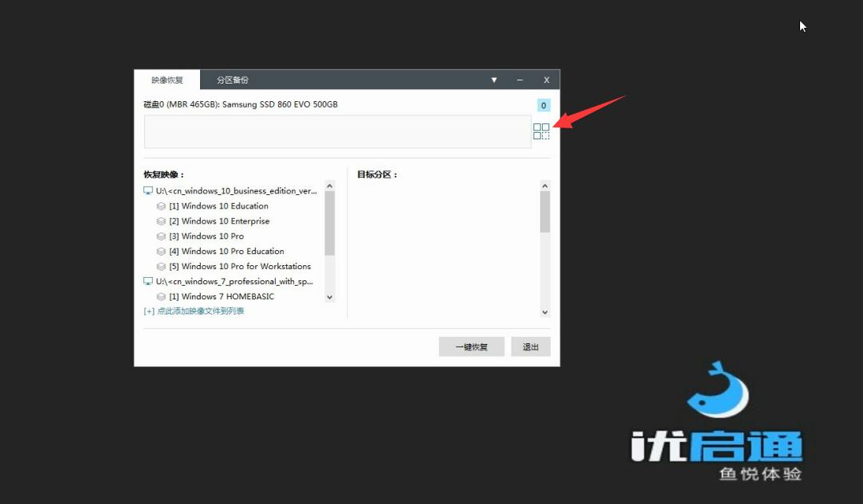Click the 一键恢复 button
Image resolution: width=863 pixels, height=504 pixels.
[472, 346]
